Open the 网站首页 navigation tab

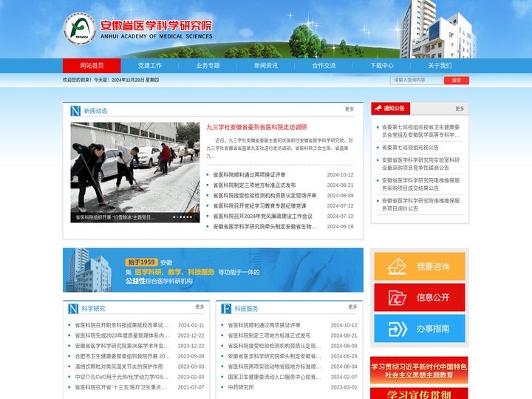coord(92,66)
